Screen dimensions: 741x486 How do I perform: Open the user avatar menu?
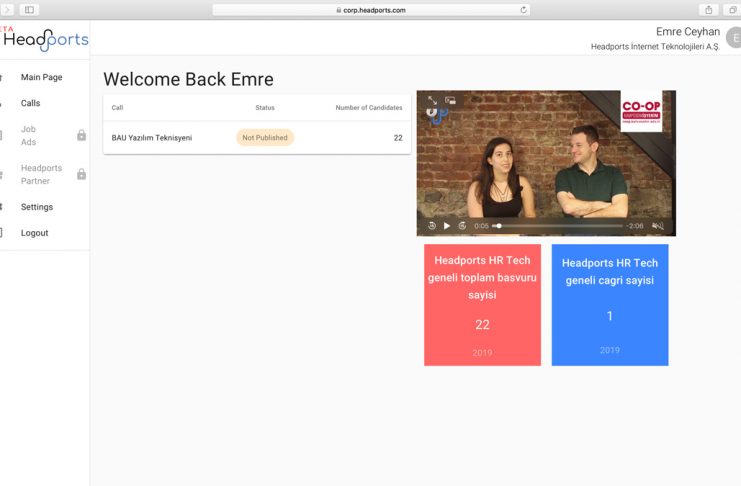point(734,38)
